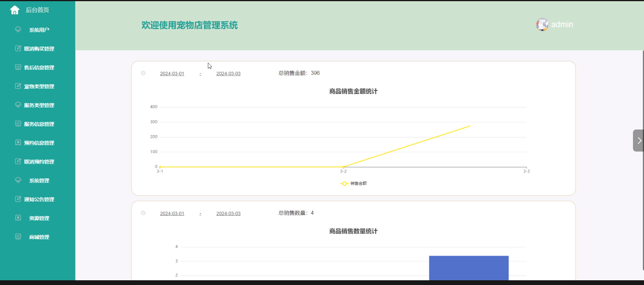Click the 总销售数量：4 text

296,213
